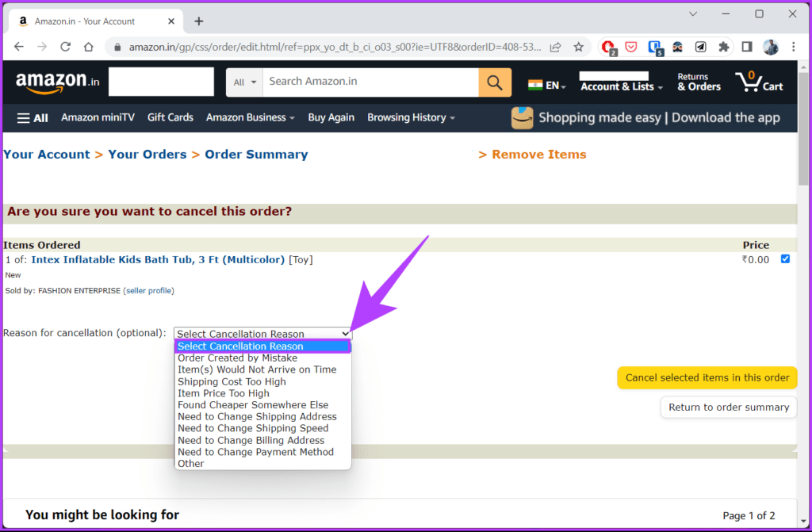The image size is (812, 532).
Task: Bookmark this page with star icon
Action: pos(579,47)
